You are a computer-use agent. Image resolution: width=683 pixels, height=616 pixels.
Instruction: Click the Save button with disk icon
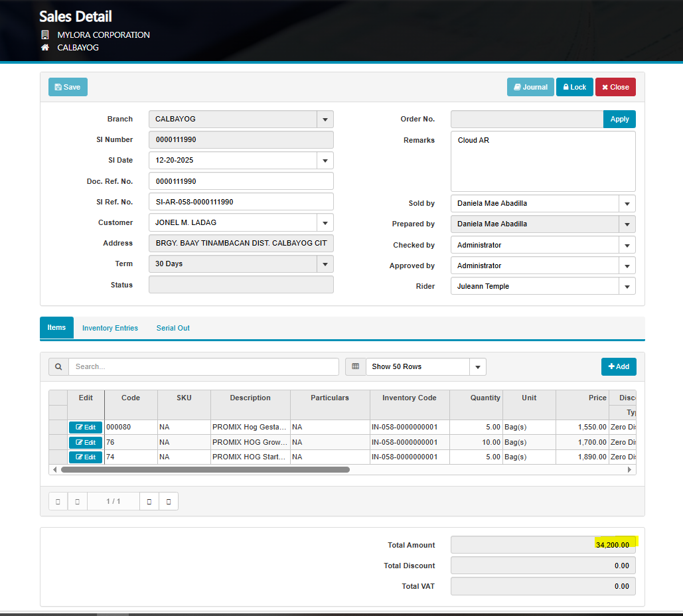68,87
